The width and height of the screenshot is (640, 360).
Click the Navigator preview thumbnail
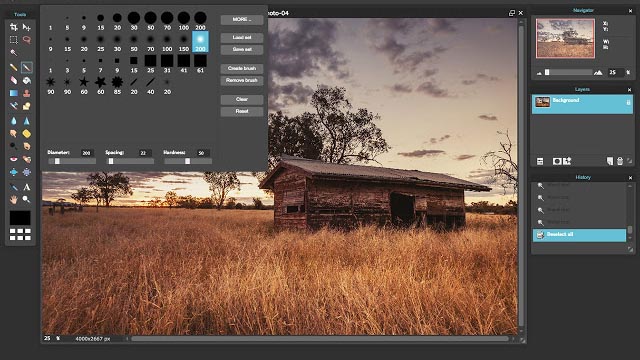click(565, 38)
